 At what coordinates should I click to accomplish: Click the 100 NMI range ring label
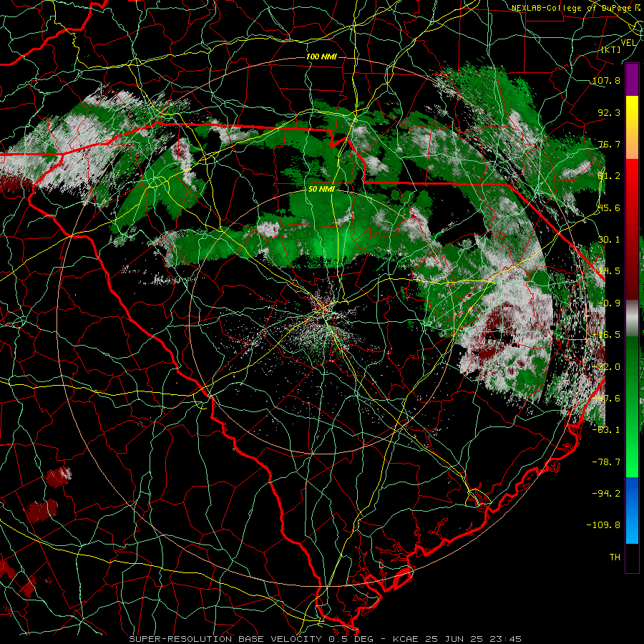(321, 57)
